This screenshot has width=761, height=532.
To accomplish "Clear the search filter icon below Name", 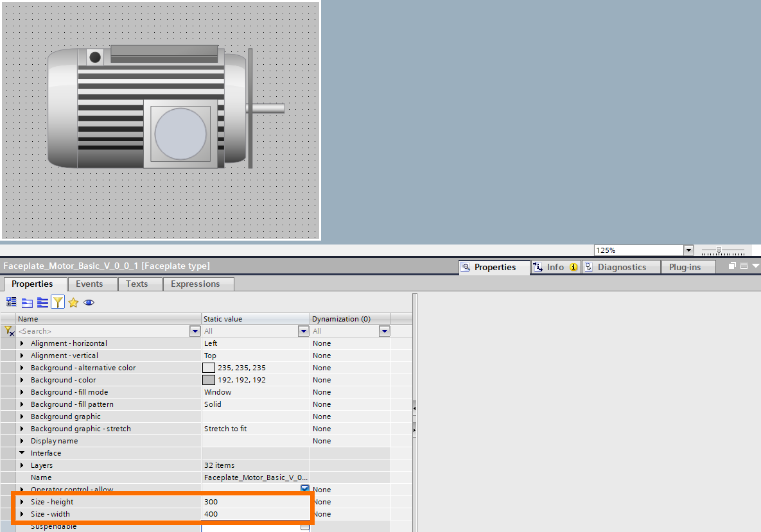I will (8, 330).
